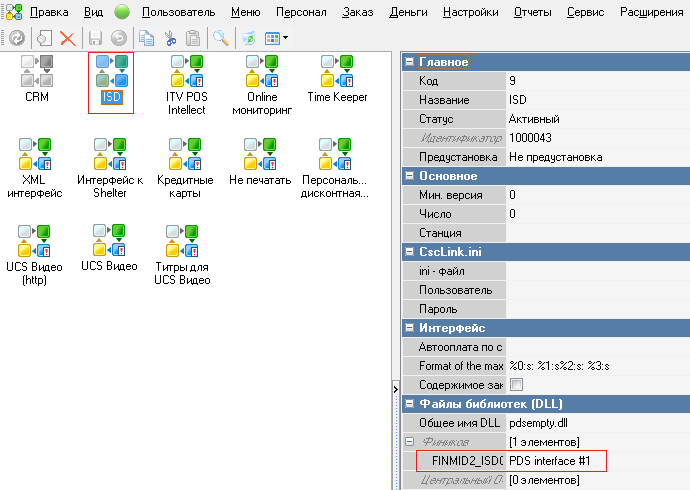Click the PDS interface #1 value field
This screenshot has width=690, height=490.
[x=555, y=461]
